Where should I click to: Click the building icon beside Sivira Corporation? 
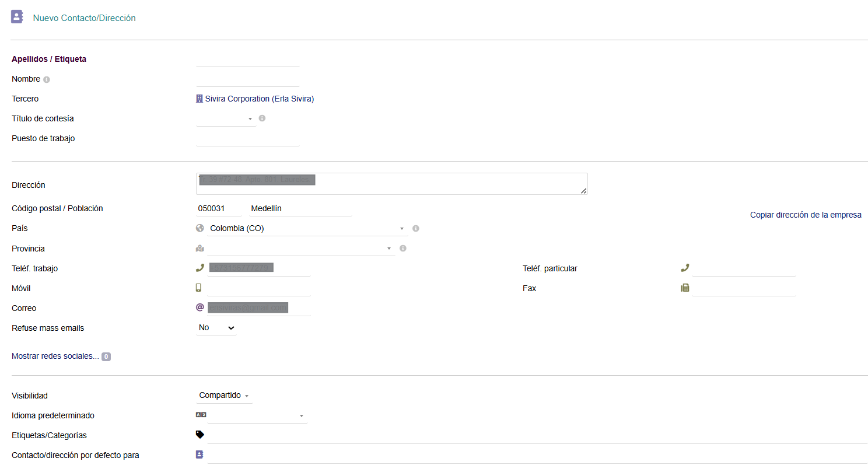coord(199,99)
